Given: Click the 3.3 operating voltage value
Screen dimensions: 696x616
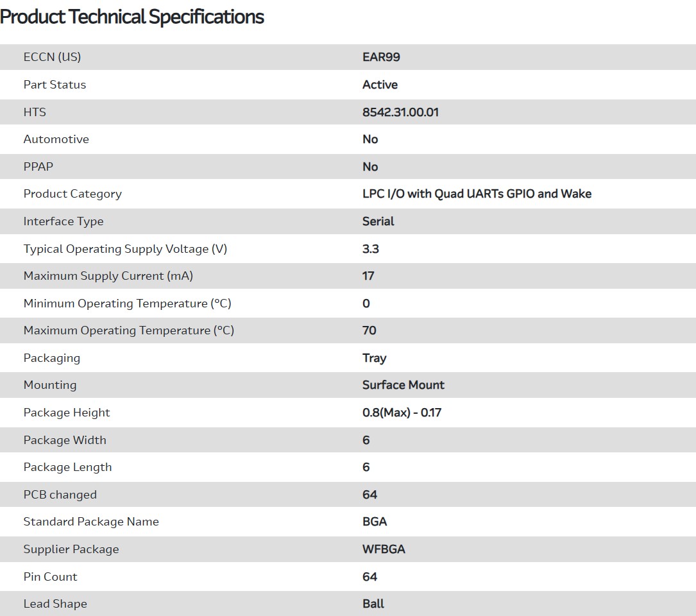Looking at the screenshot, I should pyautogui.click(x=371, y=249).
